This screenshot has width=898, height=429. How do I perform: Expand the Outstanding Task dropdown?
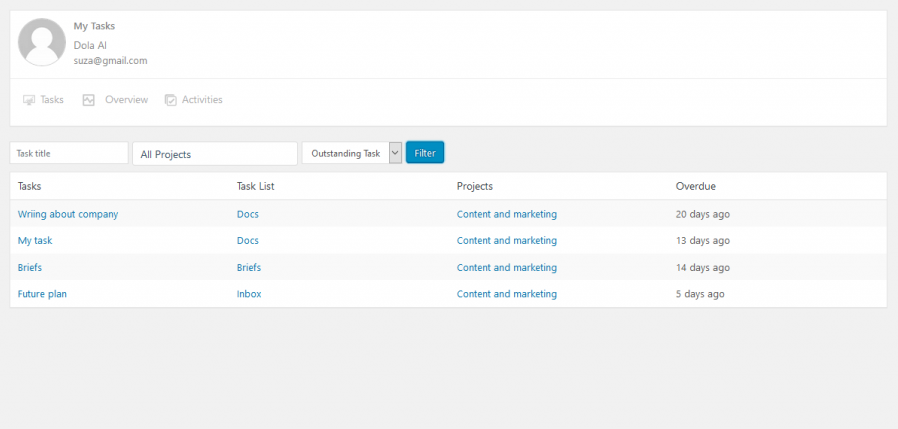(352, 153)
